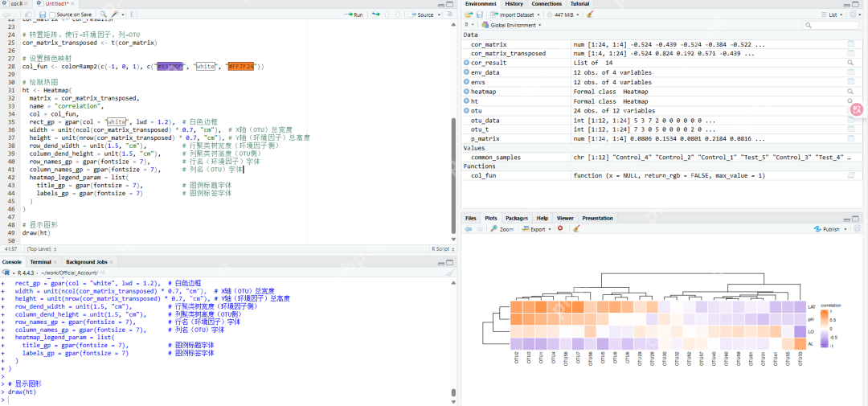Clear all plots with the broom icon

click(x=575, y=229)
